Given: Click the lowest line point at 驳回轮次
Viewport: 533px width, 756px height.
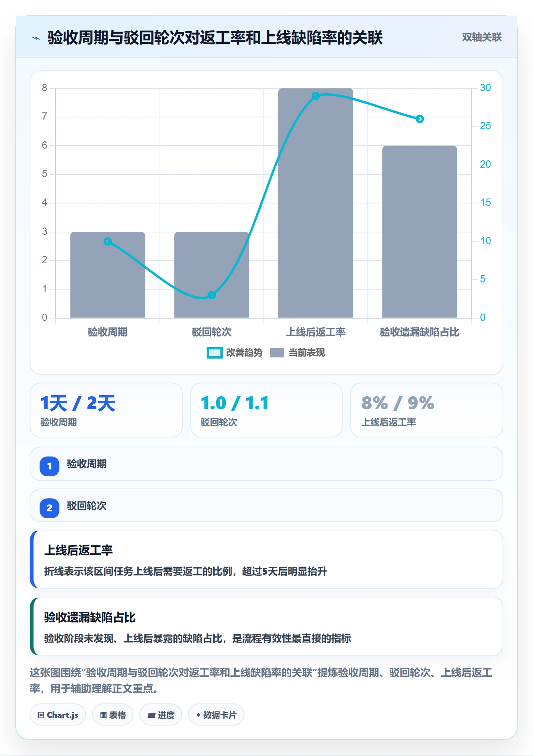Looking at the screenshot, I should pos(212,295).
